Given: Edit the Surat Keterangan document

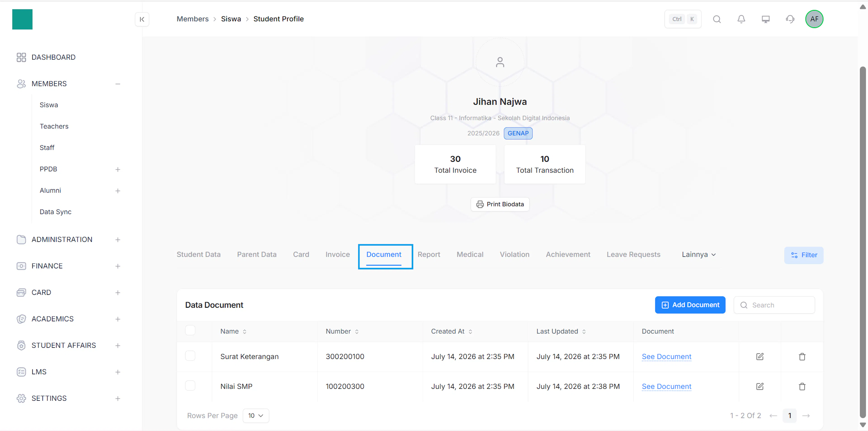Looking at the screenshot, I should click(759, 357).
